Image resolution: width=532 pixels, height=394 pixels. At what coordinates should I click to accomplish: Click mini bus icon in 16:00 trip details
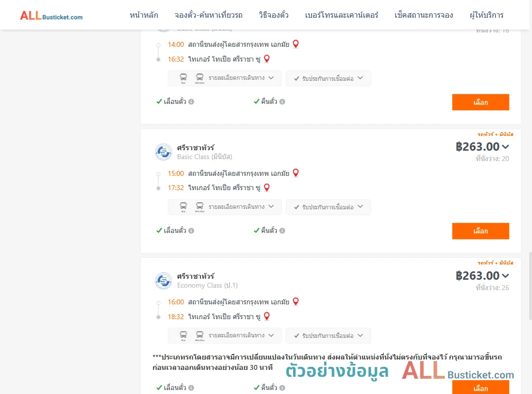click(199, 335)
